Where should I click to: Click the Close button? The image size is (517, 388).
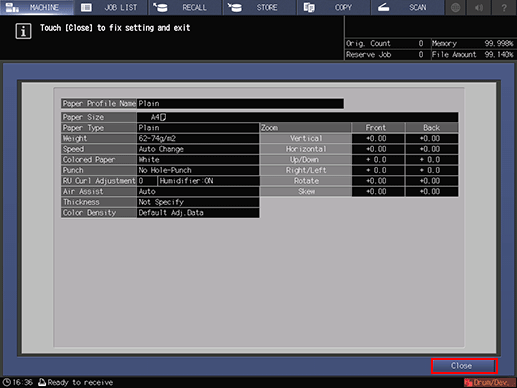coord(464,366)
